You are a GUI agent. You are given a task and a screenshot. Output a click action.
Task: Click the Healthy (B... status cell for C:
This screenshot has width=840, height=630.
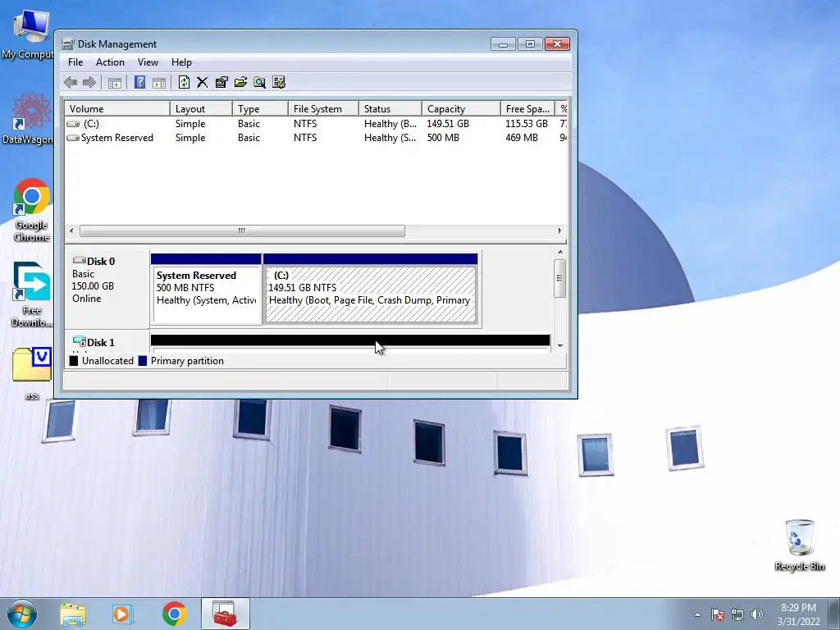pyautogui.click(x=390, y=124)
